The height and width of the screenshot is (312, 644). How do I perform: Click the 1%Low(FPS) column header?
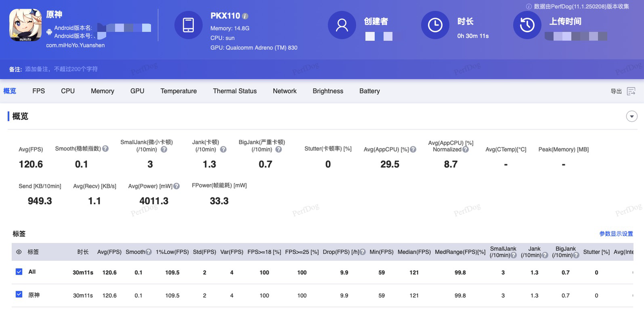click(x=172, y=252)
